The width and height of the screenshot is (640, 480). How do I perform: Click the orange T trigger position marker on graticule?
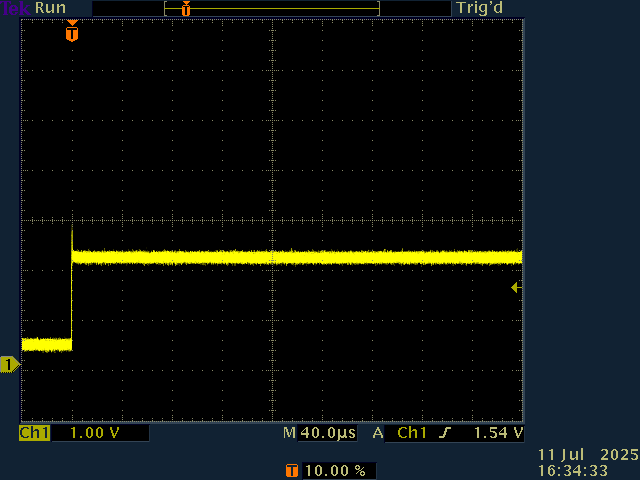[71, 33]
